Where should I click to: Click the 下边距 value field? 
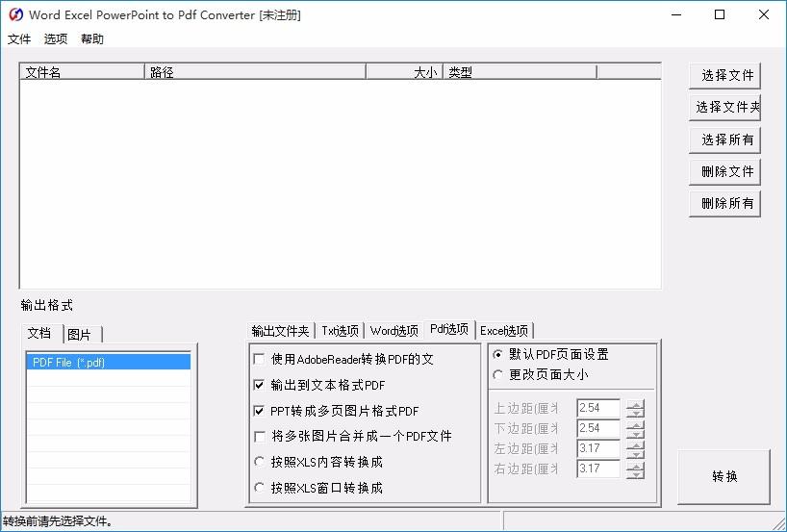click(x=598, y=428)
